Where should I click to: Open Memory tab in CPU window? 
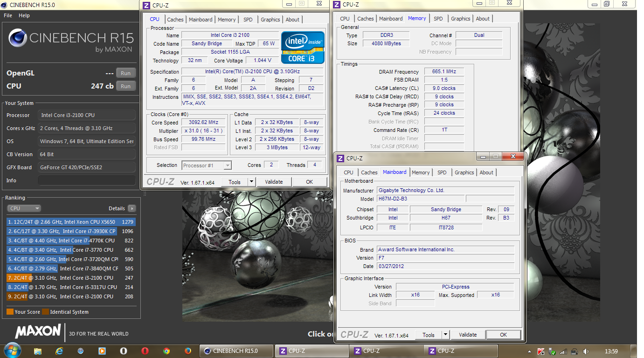click(x=227, y=20)
